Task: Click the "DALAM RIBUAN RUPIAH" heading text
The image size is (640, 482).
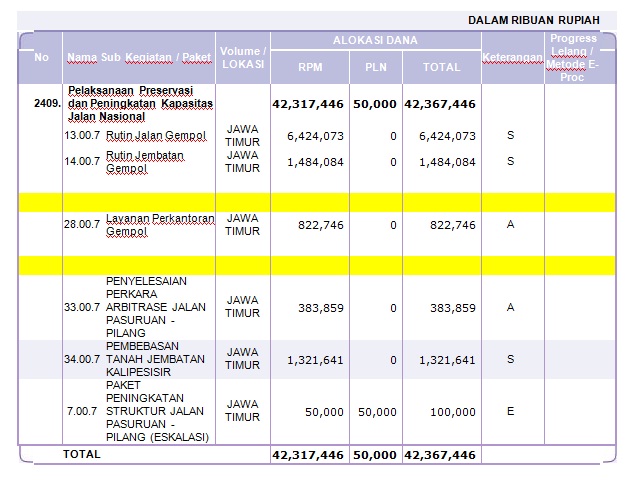Action: coord(534,20)
